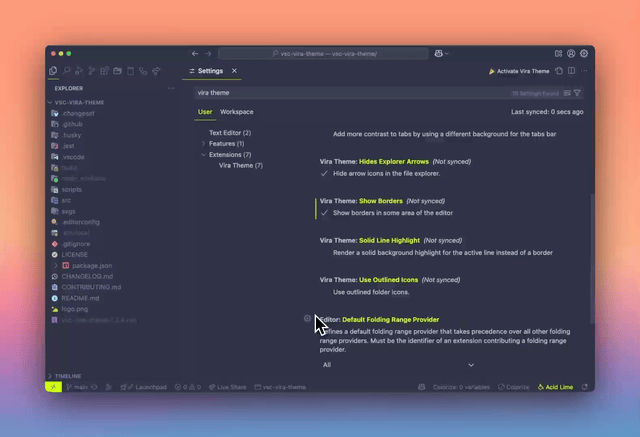Toggle Solid Line Highlight checkbox
640x437 pixels.
(324, 253)
